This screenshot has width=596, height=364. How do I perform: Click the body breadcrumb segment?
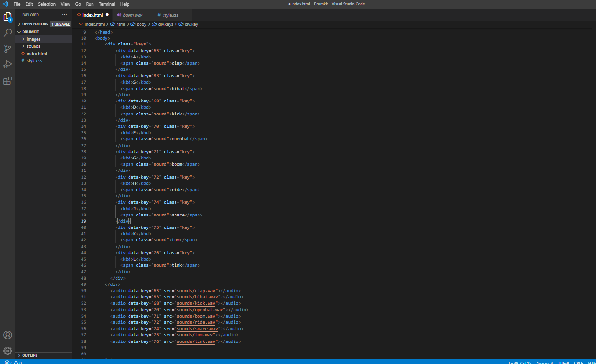(x=141, y=24)
